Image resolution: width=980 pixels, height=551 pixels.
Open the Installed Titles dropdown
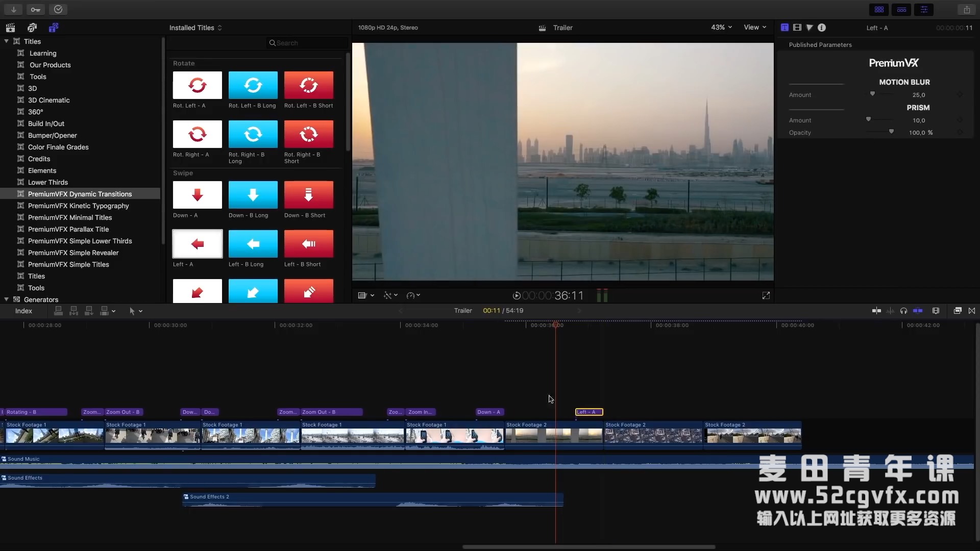[195, 28]
